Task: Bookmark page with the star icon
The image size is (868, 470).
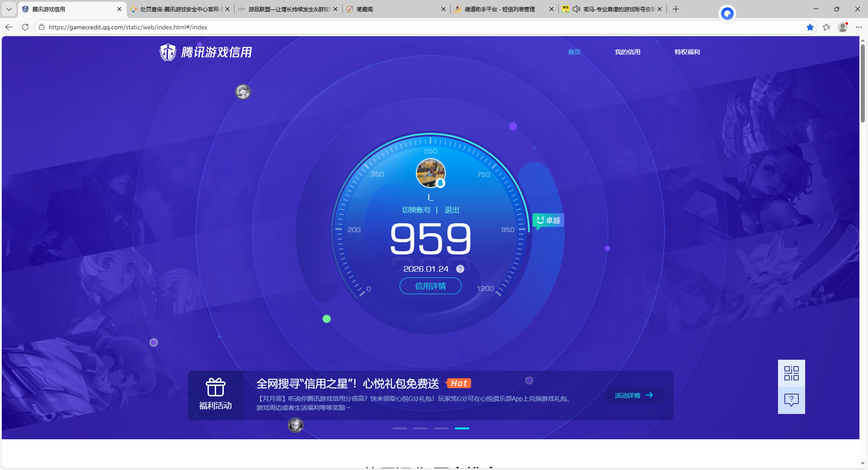Action: click(810, 27)
